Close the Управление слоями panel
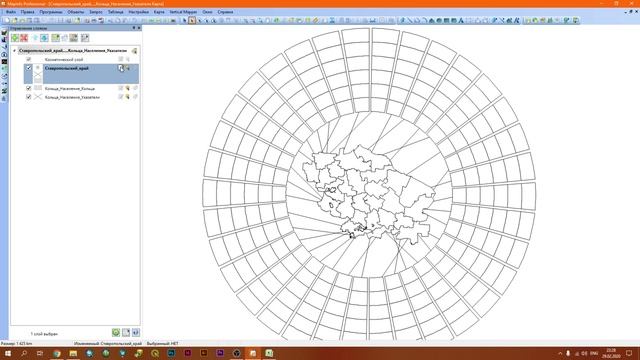The height and width of the screenshot is (360, 640). (x=139, y=28)
